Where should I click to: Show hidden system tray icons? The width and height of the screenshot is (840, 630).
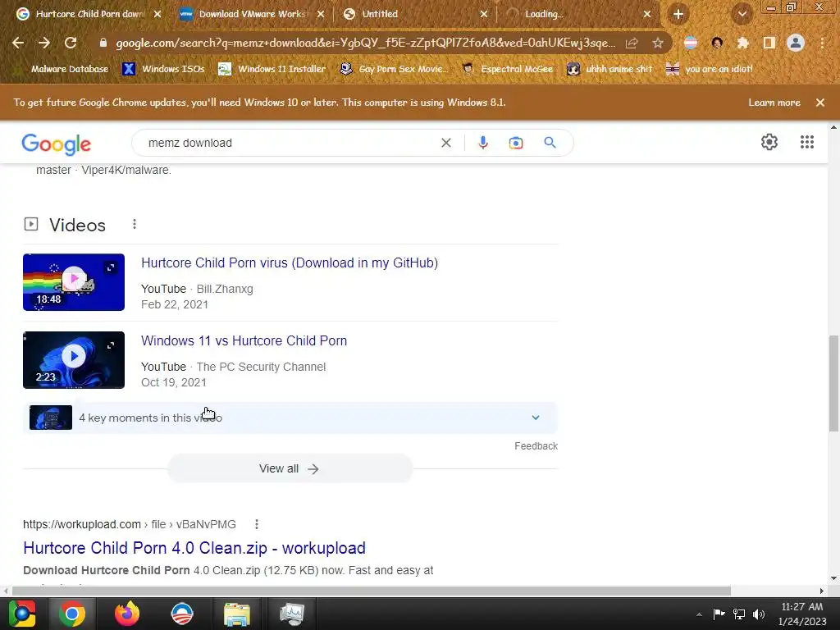pos(699,614)
